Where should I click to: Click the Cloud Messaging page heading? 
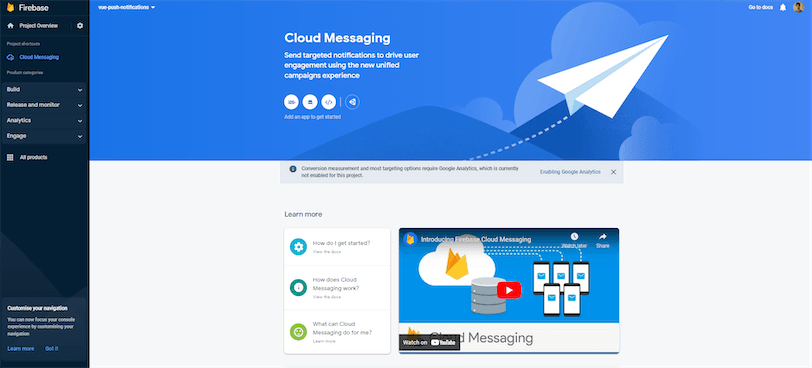337,38
